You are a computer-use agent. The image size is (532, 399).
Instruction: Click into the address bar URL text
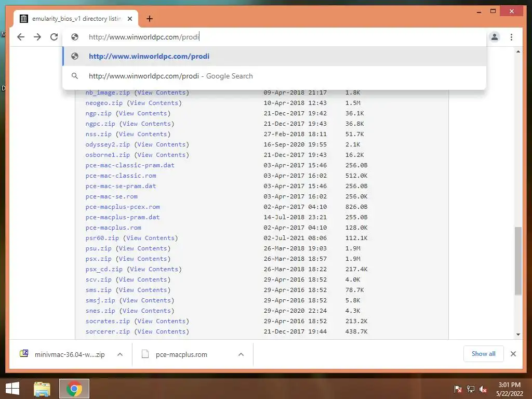click(x=144, y=37)
